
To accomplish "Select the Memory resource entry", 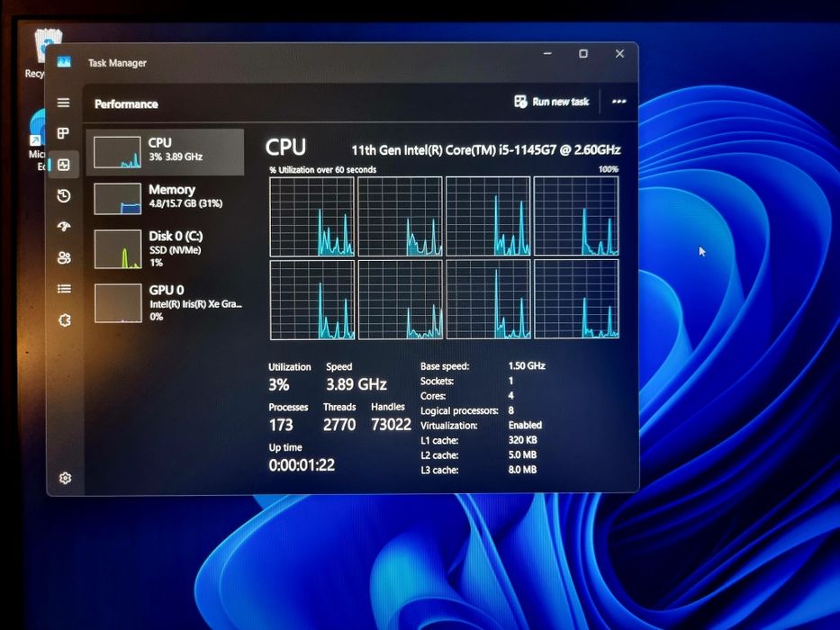I will (x=165, y=198).
